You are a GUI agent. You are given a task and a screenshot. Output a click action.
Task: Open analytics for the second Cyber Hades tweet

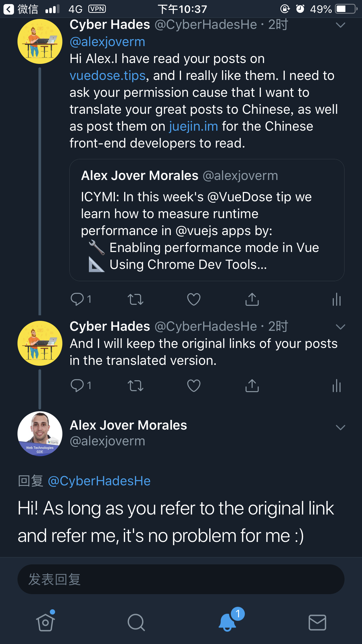(x=337, y=386)
